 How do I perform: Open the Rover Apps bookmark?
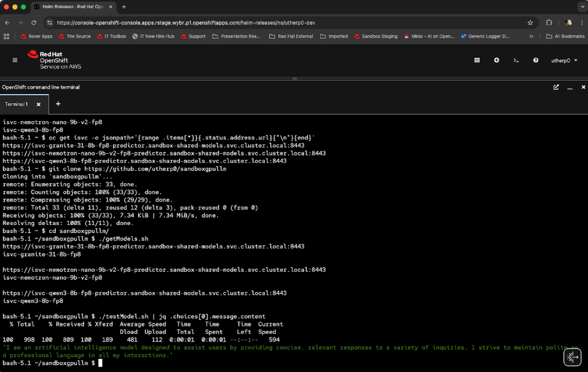pos(36,36)
